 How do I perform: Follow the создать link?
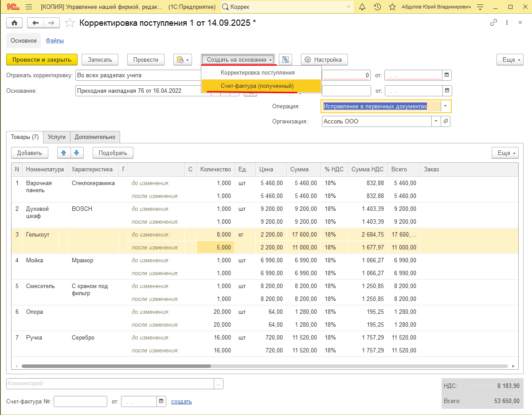point(181,402)
